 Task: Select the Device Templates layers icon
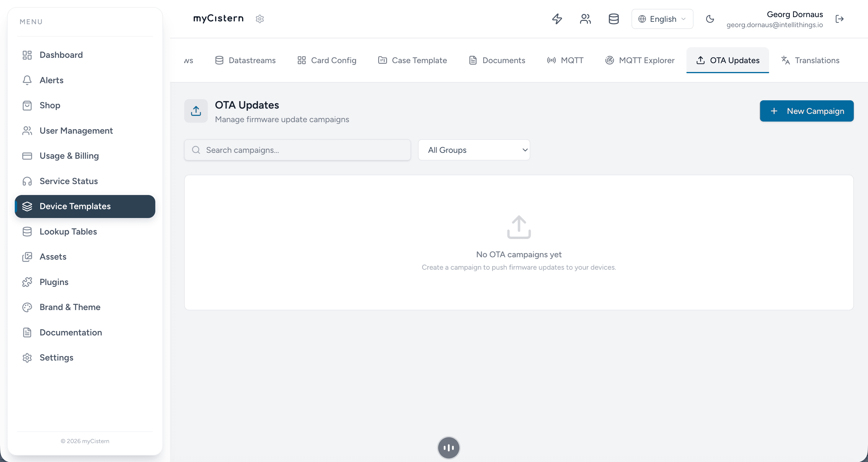[x=27, y=207]
